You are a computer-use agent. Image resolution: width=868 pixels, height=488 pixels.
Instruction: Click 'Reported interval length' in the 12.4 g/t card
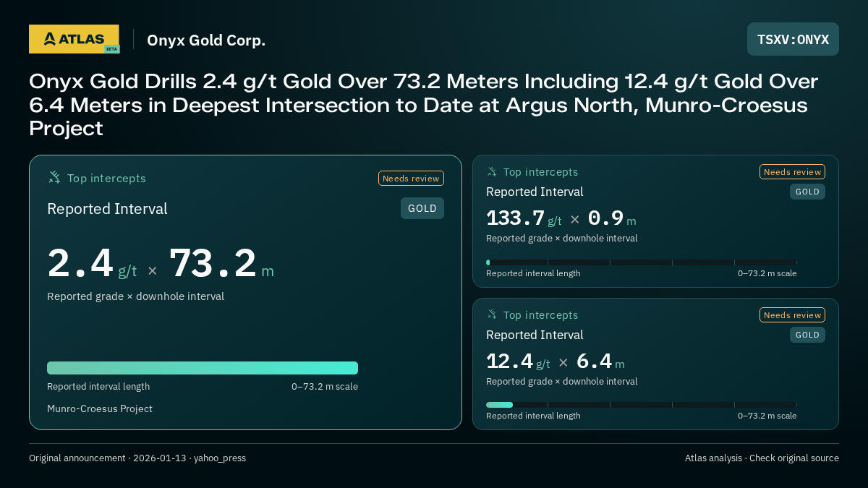pos(533,416)
